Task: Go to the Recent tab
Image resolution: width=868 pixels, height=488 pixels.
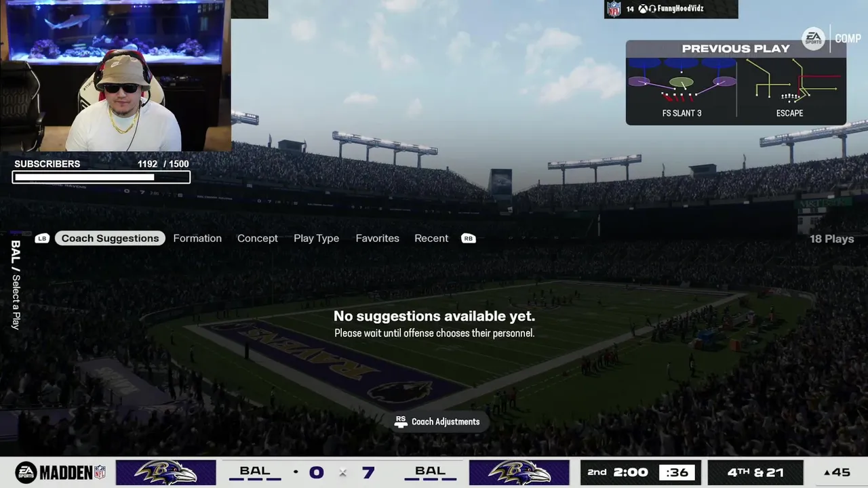Action: coord(431,239)
